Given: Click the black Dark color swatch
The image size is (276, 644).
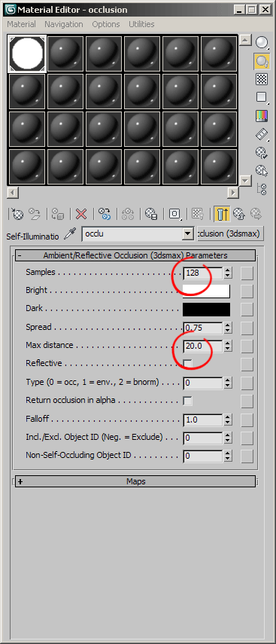Looking at the screenshot, I should 206,310.
